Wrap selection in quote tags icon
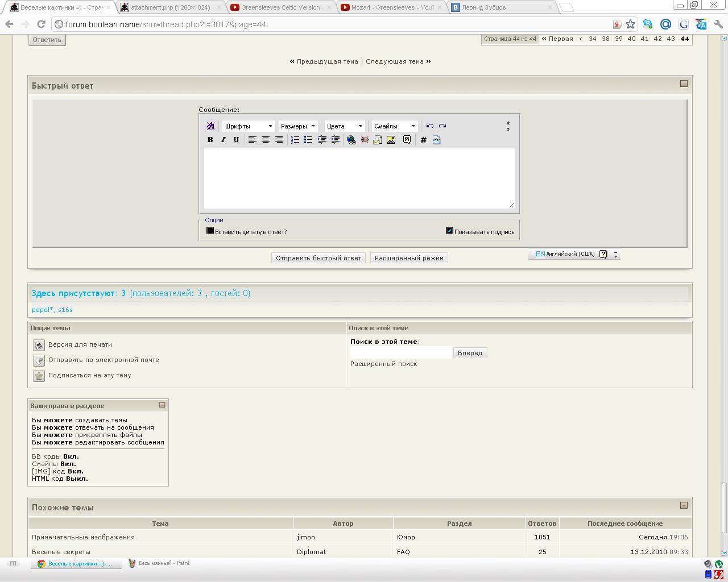 click(x=407, y=140)
